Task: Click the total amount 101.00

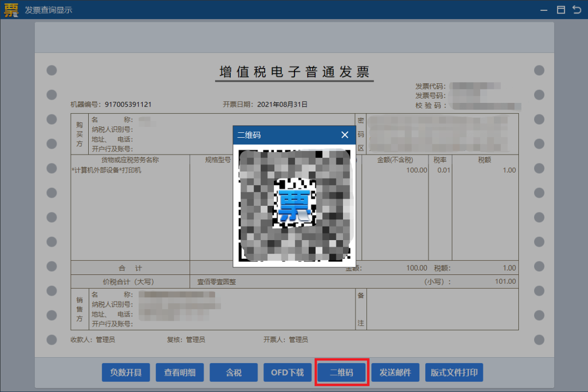Action: [x=505, y=281]
